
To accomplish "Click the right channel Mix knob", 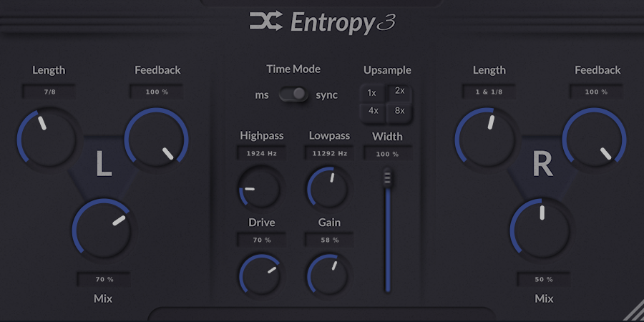I will point(542,230).
